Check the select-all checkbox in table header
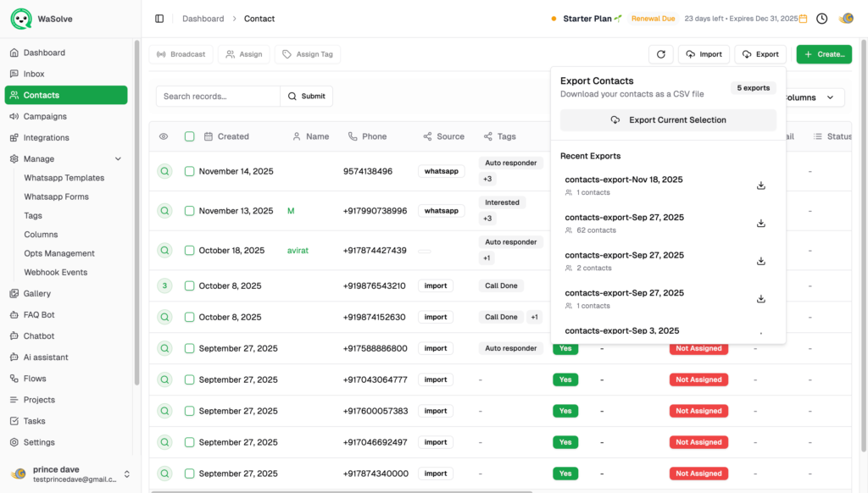The image size is (868, 493). (190, 136)
